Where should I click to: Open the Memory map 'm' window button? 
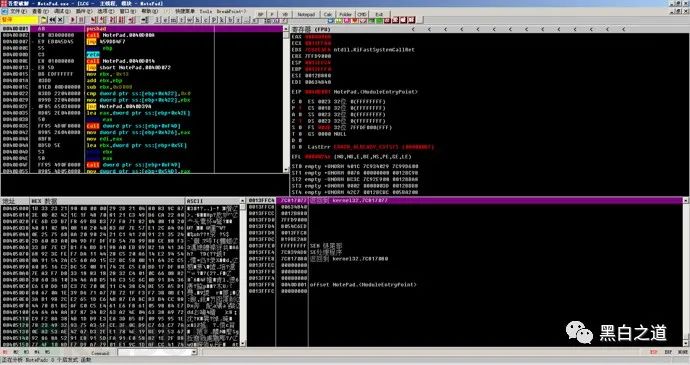click(x=173, y=20)
